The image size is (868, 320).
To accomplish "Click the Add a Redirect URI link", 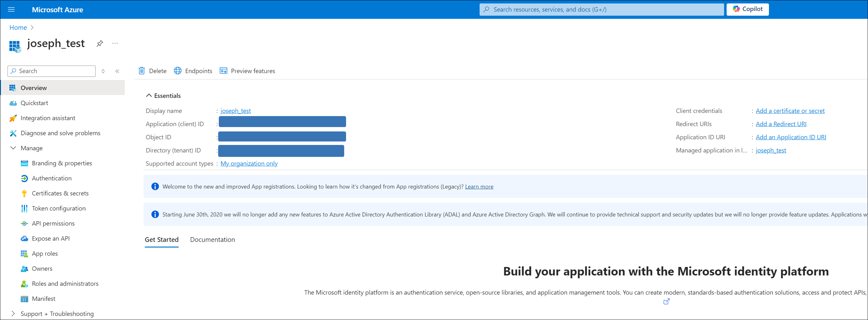I will [781, 124].
